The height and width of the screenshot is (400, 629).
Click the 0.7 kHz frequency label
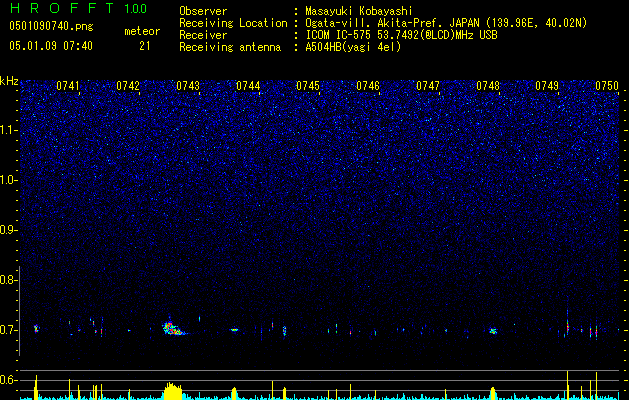tap(9, 330)
